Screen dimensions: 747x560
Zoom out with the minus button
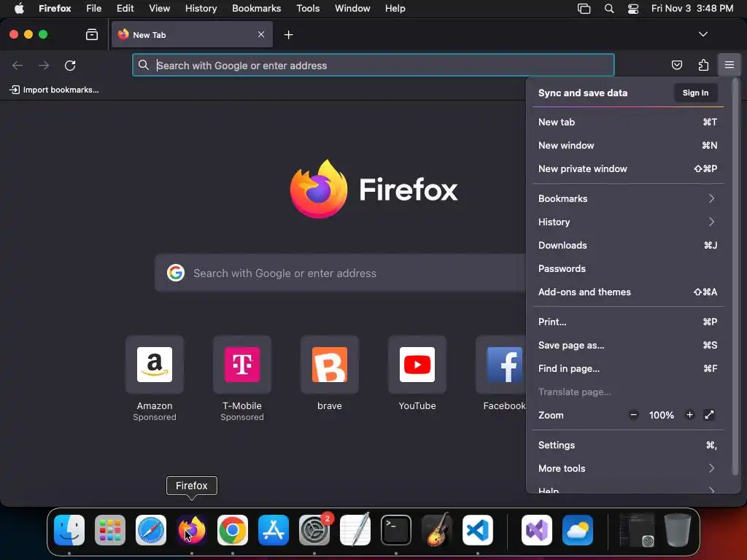(x=634, y=415)
